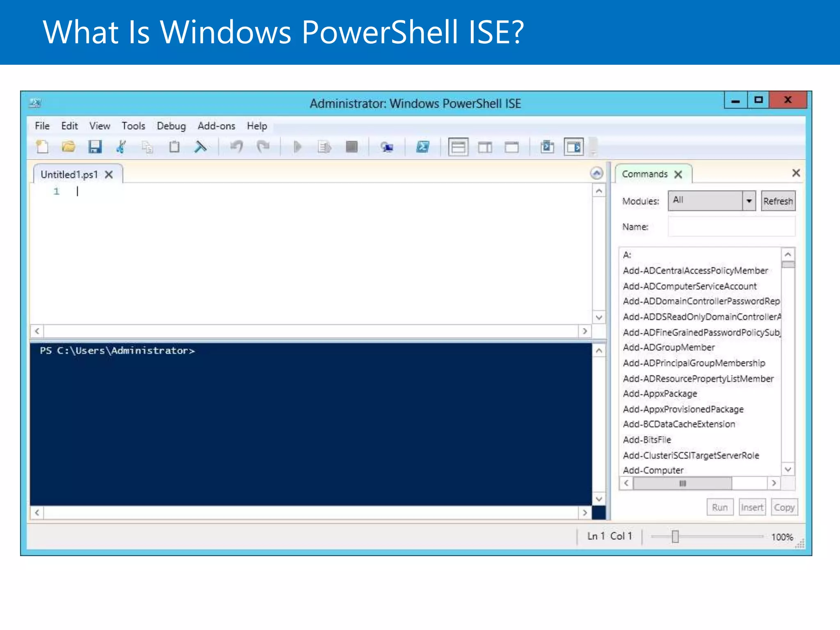Viewport: 840px width, 630px height.
Task: Select Add-AppxPackage command
Action: click(660, 394)
